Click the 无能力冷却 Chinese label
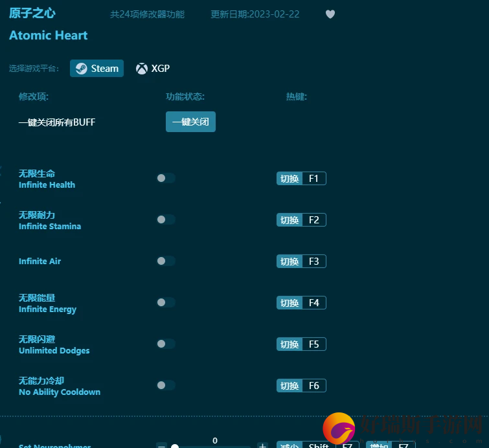Viewport: 489px width, 448px height. tap(41, 381)
